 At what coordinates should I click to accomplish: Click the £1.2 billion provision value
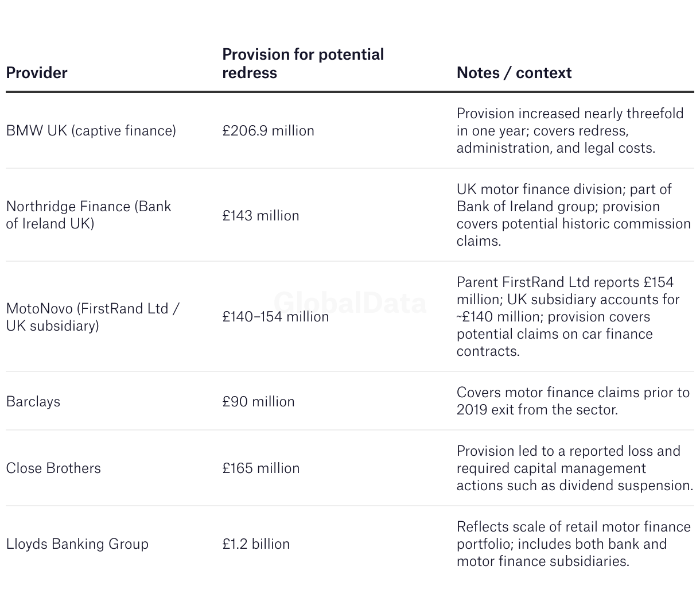(256, 544)
